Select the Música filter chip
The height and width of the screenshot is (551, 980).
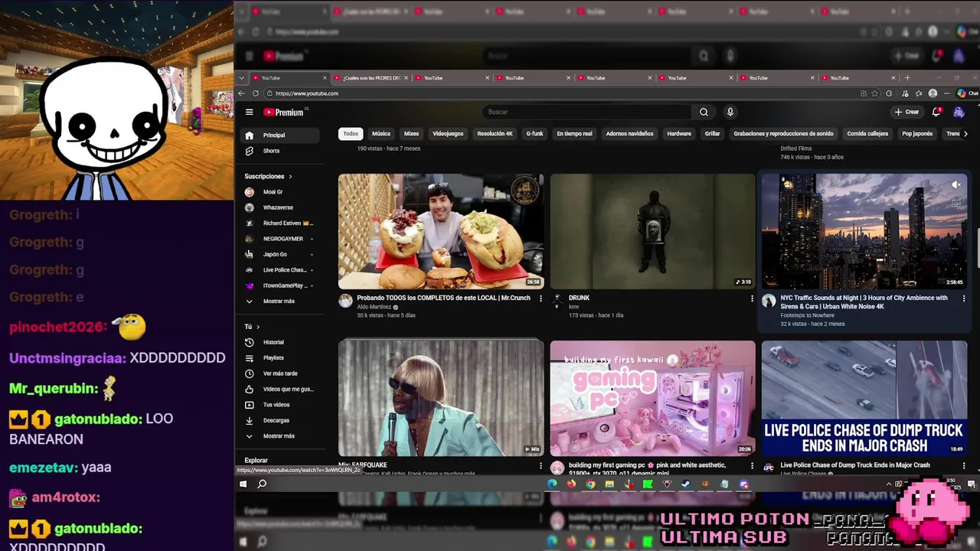tap(381, 134)
